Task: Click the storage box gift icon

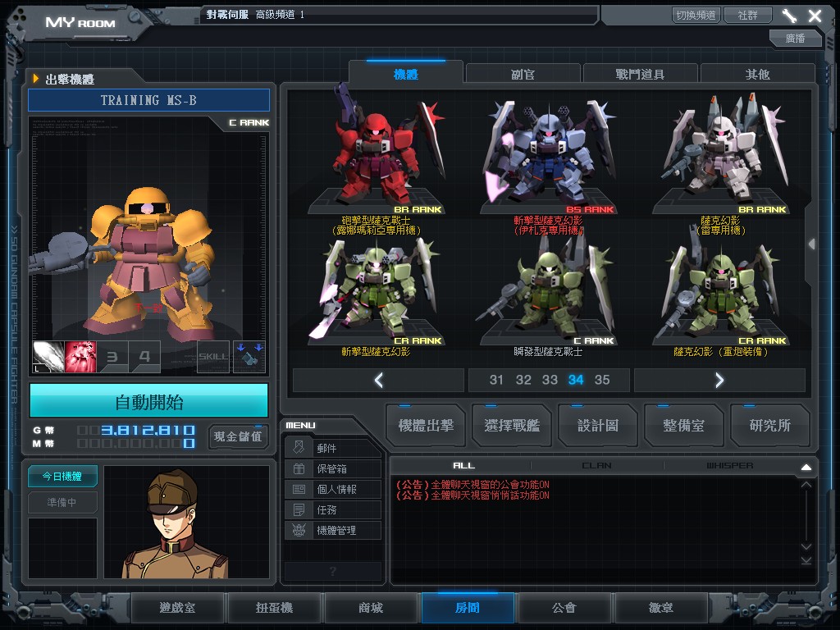Action: pyautogui.click(x=299, y=468)
